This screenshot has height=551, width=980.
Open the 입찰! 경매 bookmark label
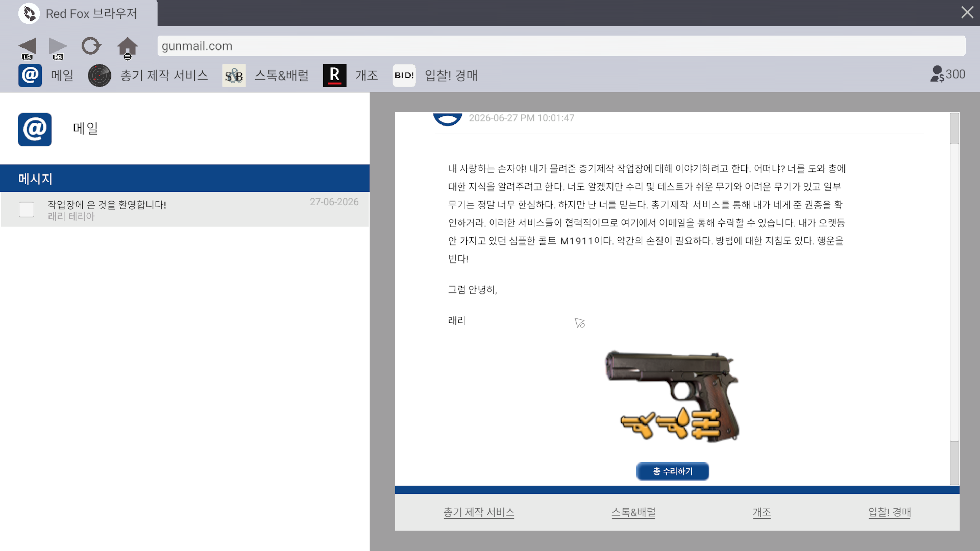[x=451, y=75]
